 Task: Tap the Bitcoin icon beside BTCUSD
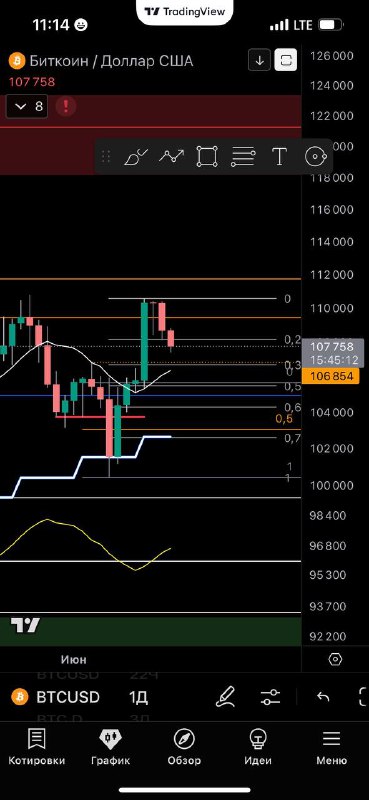coord(20,697)
